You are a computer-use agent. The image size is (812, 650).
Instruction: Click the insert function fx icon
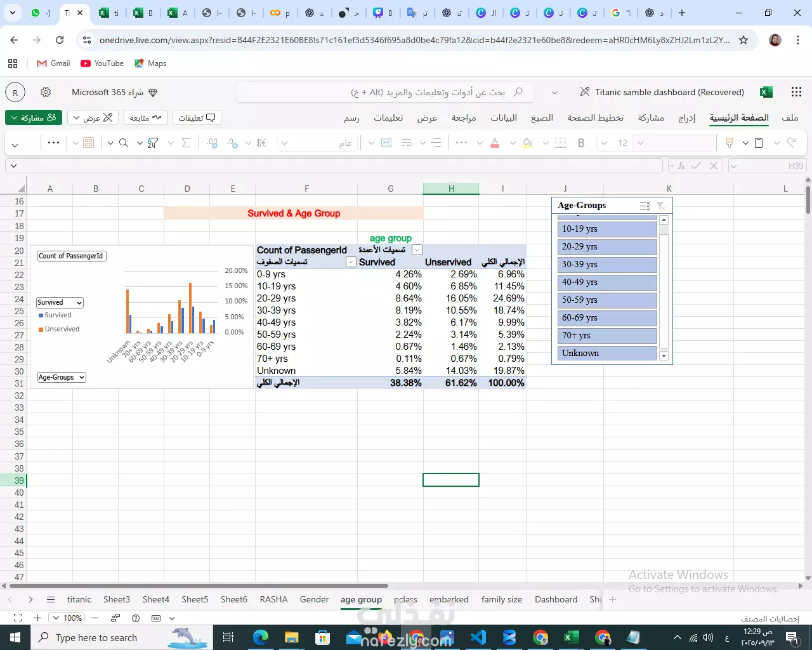(x=681, y=166)
